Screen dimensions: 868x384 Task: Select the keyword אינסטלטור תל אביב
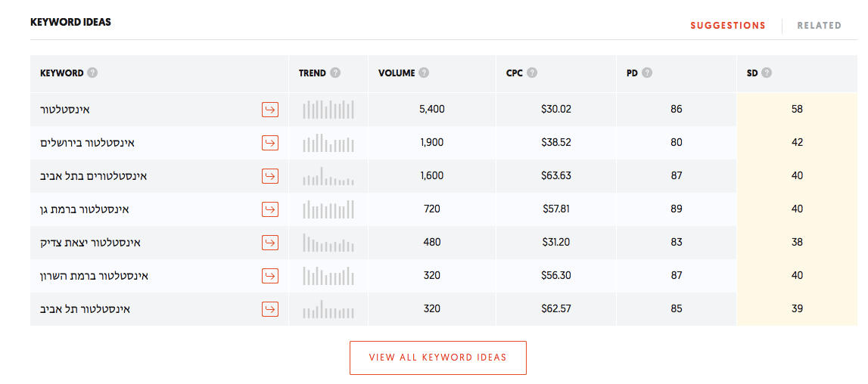(86, 308)
